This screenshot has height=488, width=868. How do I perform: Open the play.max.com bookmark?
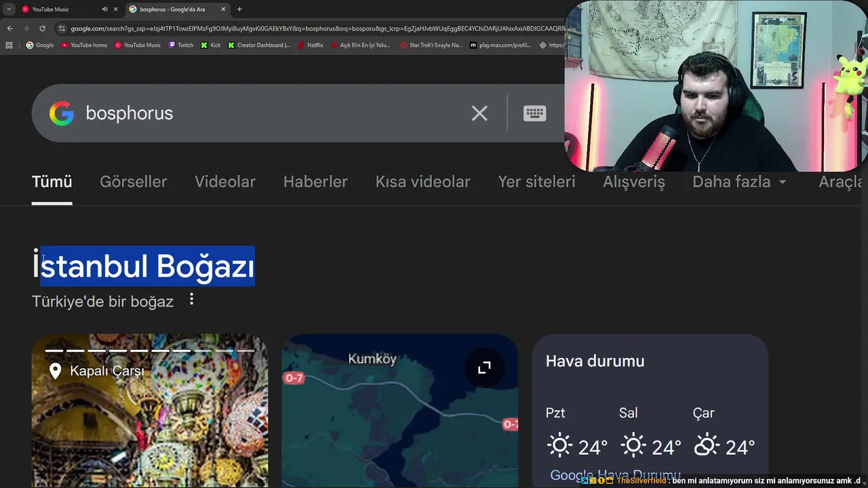pos(500,45)
